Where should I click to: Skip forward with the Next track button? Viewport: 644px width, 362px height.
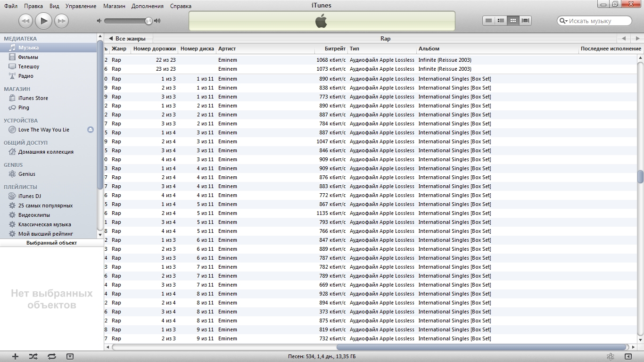tap(61, 21)
